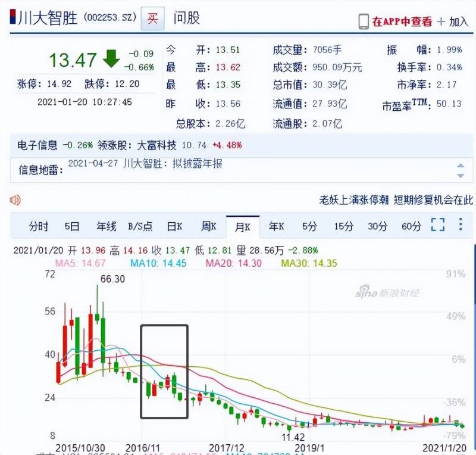The width and height of the screenshot is (476, 455).
Task: Click the red 买 buy button
Action: point(152,18)
